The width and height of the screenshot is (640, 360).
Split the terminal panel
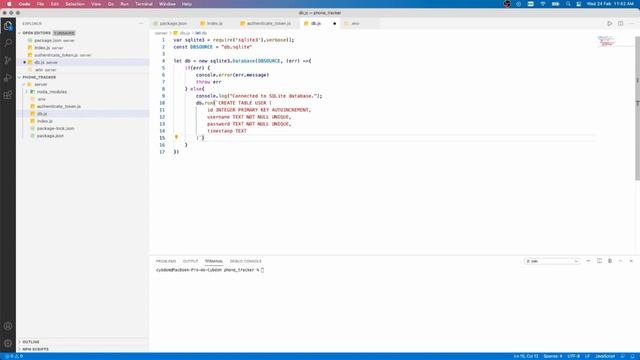click(599, 261)
